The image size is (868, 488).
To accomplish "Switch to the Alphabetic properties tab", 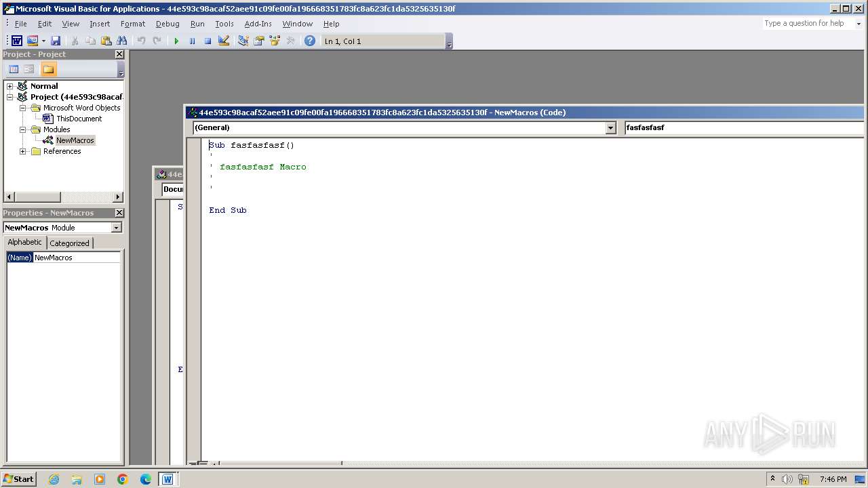I will [x=25, y=243].
